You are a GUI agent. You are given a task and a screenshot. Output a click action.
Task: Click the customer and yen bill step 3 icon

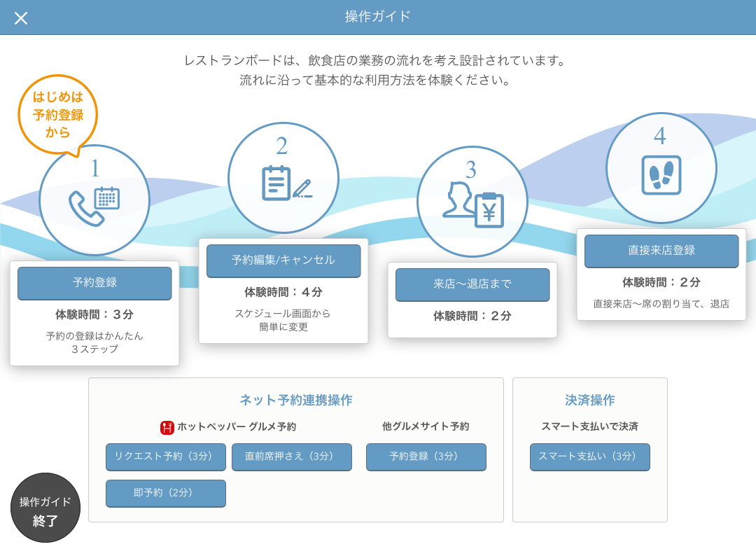(x=472, y=204)
